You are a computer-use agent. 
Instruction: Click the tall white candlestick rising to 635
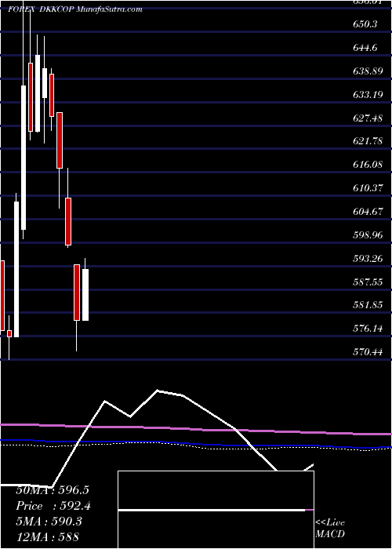pos(24,158)
